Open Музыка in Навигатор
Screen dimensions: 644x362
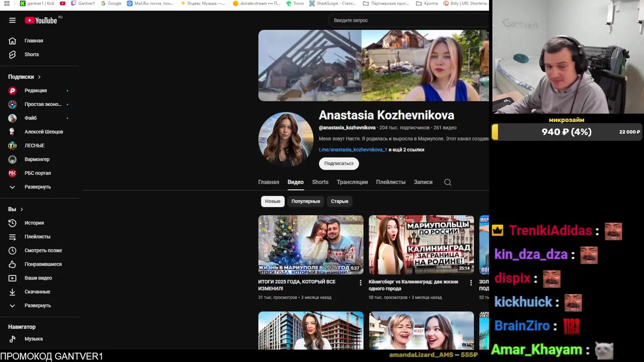coord(34,339)
